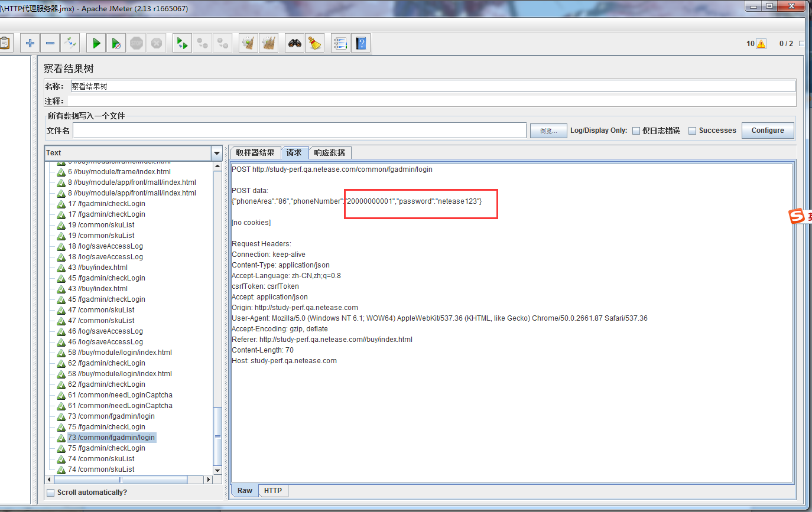Open the 响应数据 tab

[x=330, y=152]
